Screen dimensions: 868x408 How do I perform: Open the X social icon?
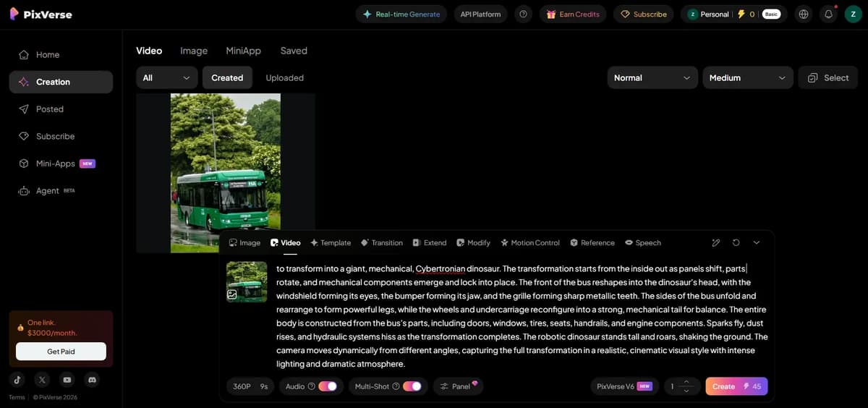pos(42,379)
